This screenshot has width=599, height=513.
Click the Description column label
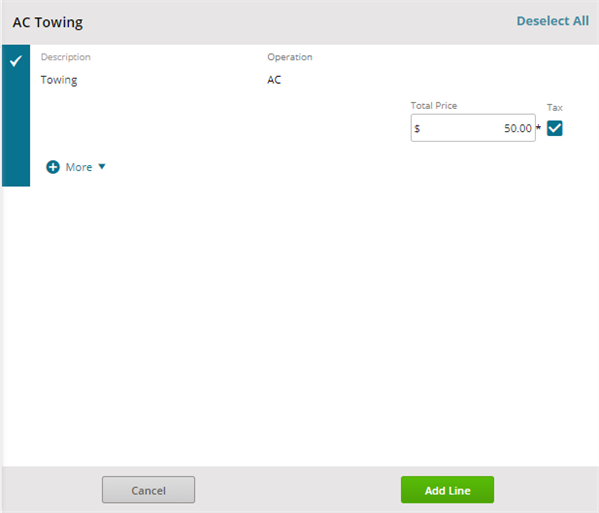point(66,57)
